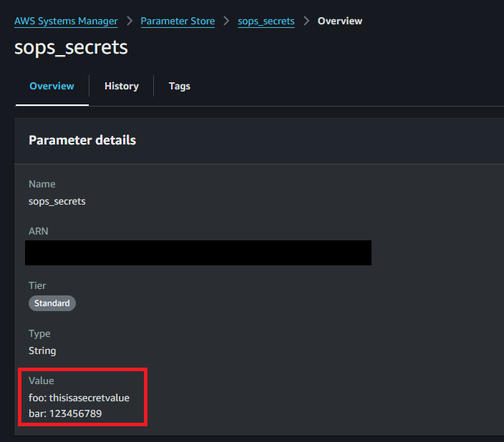Select the Overview breadcrumb text

340,21
